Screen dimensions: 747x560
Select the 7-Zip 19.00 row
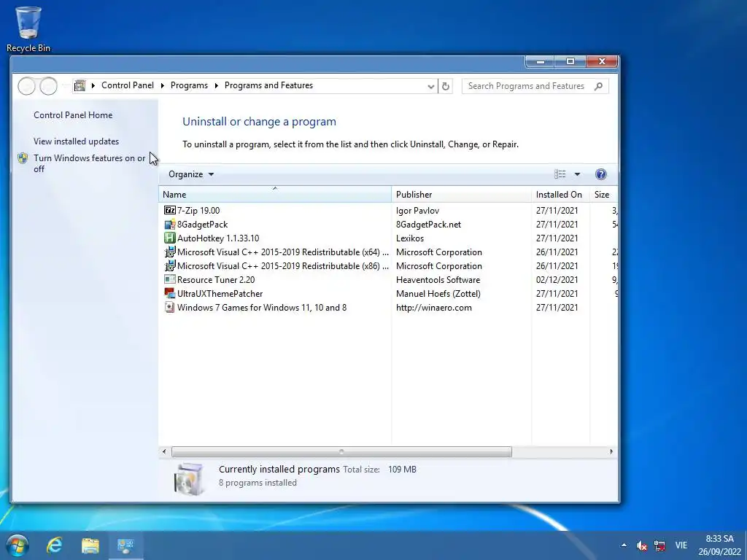coord(388,210)
